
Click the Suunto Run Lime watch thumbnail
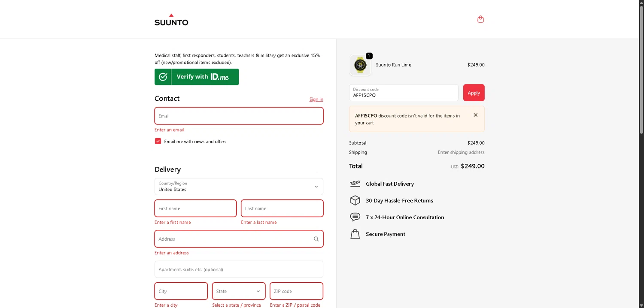pyautogui.click(x=360, y=65)
